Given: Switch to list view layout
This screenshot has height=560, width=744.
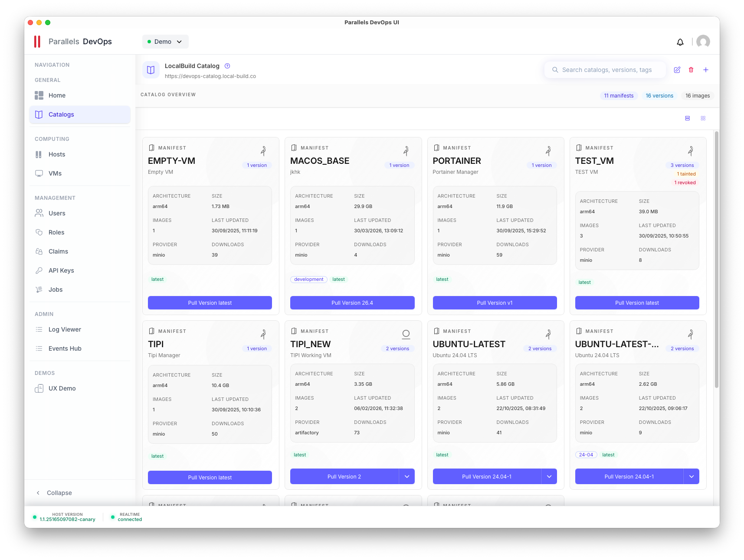Looking at the screenshot, I should [x=687, y=118].
